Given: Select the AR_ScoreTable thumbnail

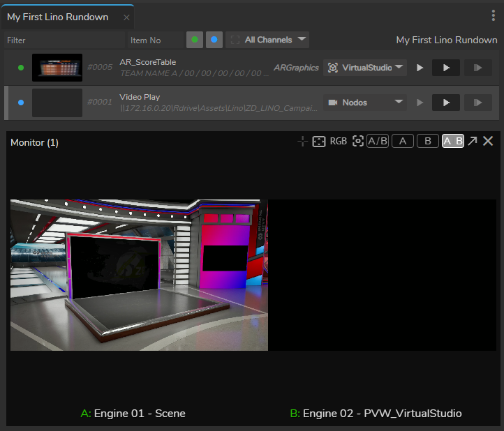Looking at the screenshot, I should pos(57,68).
